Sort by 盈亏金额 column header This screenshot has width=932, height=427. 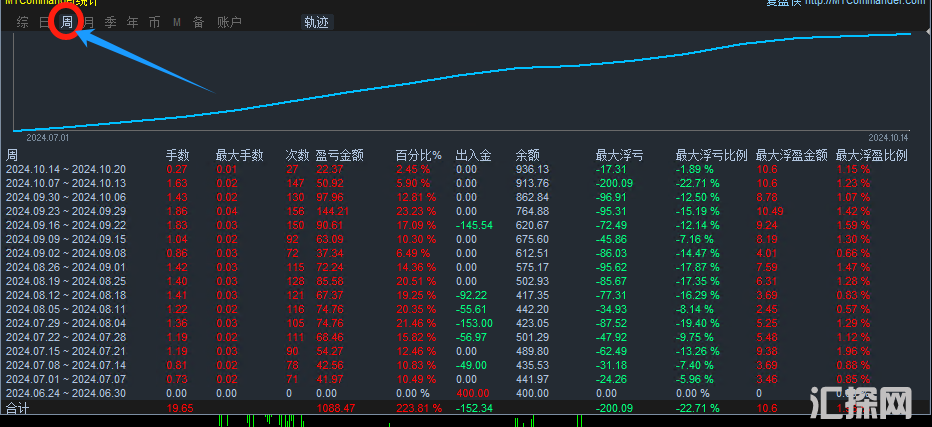point(339,155)
